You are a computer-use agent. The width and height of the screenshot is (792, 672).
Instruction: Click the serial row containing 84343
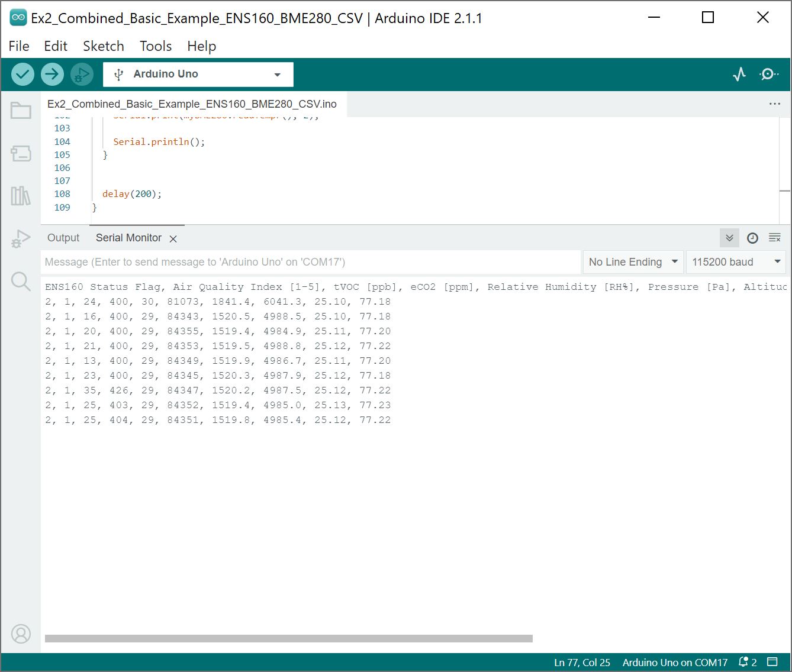click(x=218, y=316)
